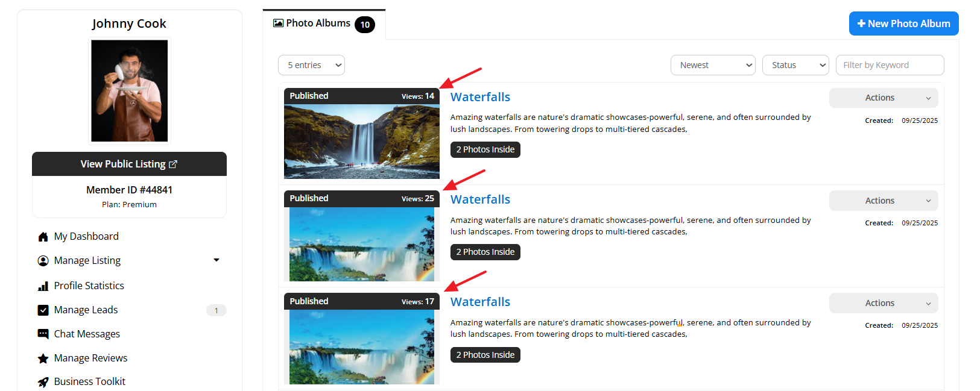980x391 pixels.
Task: Click the Profile Statistics bar chart icon
Action: (43, 286)
